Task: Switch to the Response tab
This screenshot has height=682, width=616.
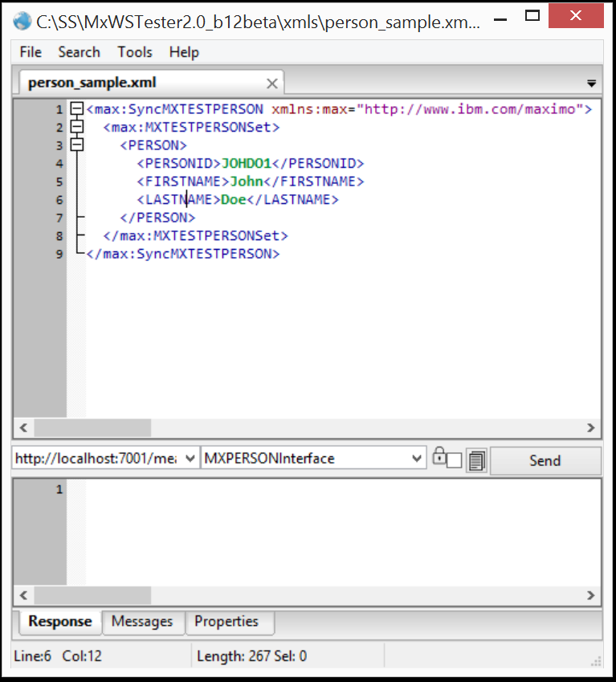Action: [60, 621]
